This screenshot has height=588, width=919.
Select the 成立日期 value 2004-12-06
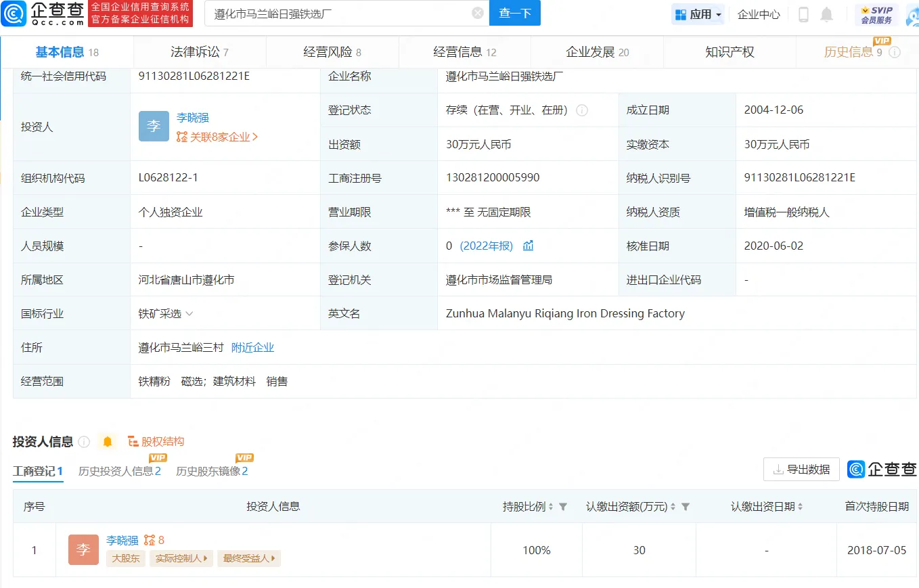point(774,110)
